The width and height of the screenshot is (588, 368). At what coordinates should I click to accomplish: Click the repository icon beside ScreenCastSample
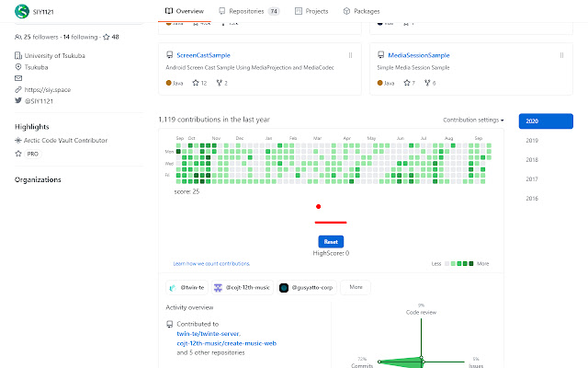click(x=169, y=55)
